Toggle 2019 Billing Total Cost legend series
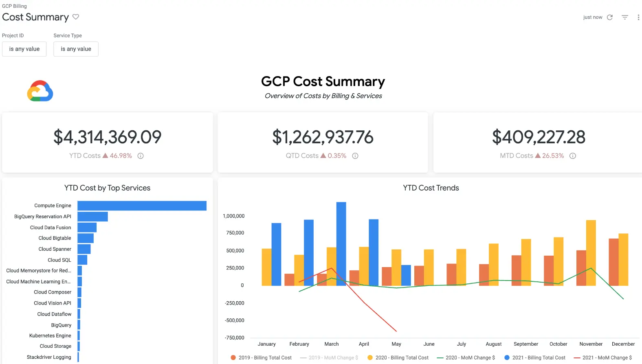This screenshot has width=642, height=364. pos(261,357)
